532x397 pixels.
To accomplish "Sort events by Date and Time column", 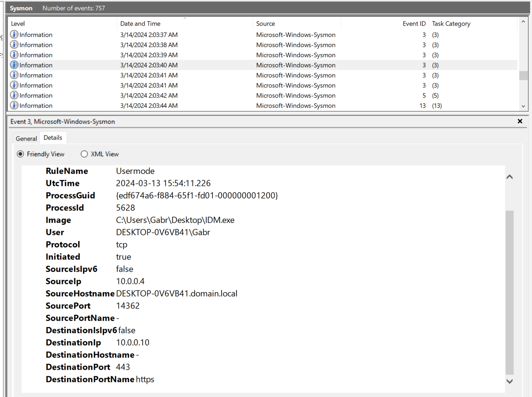I will [140, 24].
